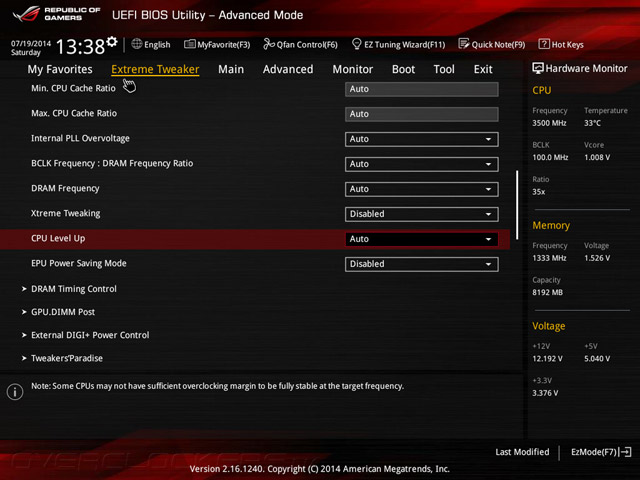This screenshot has width=640, height=480.
Task: Go to the Exit tab
Action: [x=483, y=69]
